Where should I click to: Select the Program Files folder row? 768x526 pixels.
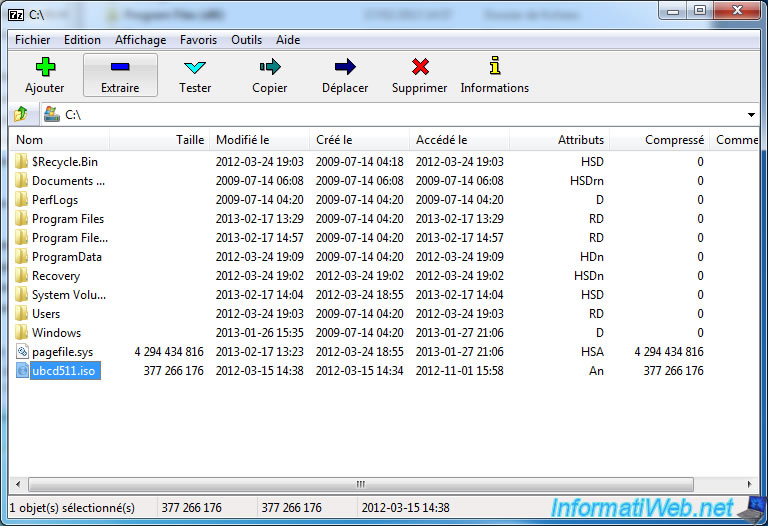[68, 219]
